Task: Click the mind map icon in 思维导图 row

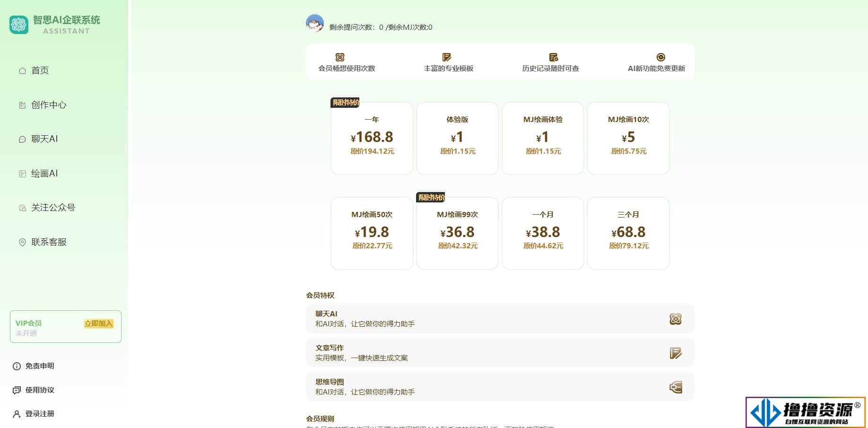Action: (x=676, y=387)
